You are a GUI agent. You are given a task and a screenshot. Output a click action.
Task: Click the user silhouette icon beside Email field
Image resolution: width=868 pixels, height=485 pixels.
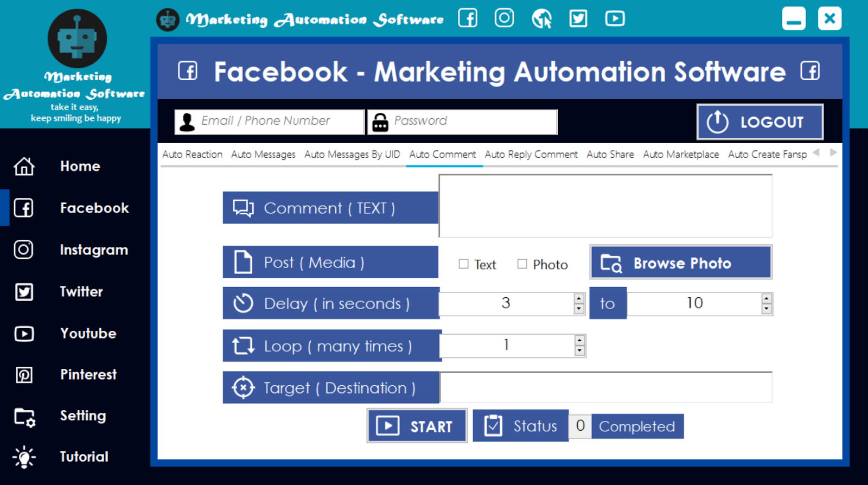187,122
